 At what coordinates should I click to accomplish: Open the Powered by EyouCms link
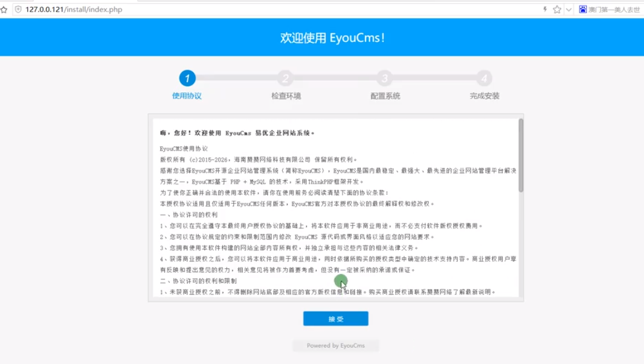[x=335, y=345]
